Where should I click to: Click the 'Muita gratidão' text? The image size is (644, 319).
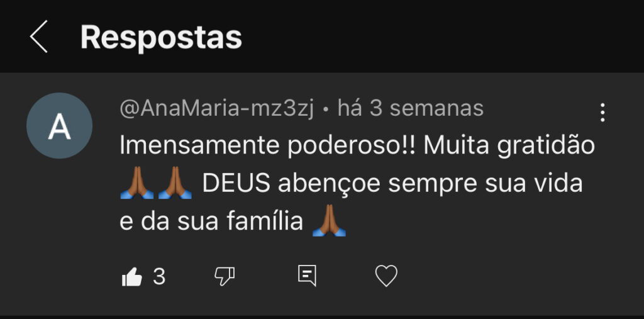tap(509, 146)
